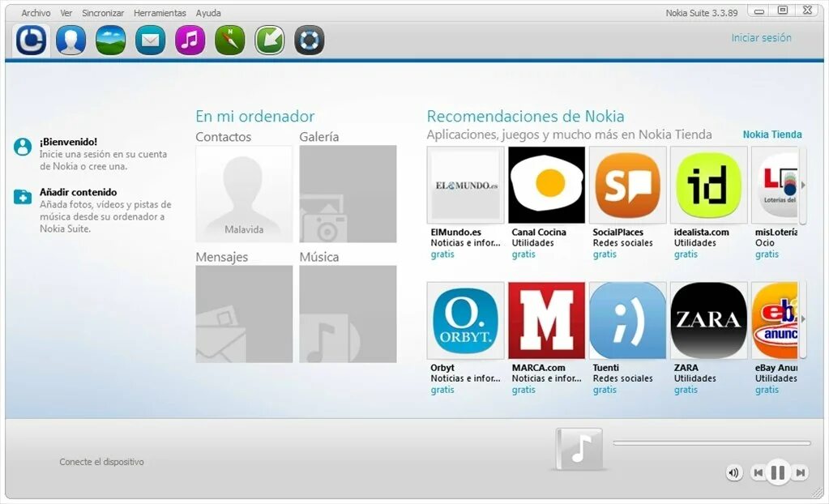Click the Tuenti app title
The image size is (829, 504).
[x=606, y=368]
